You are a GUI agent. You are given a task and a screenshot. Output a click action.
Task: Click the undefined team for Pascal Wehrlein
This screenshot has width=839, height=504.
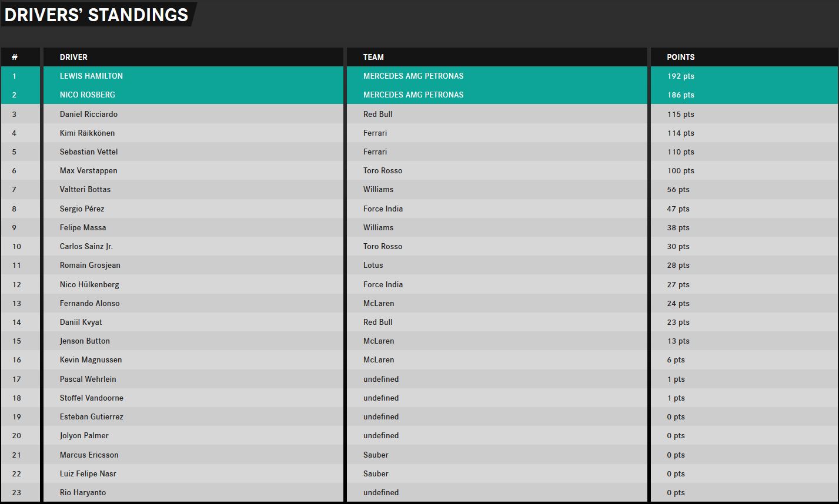(381, 379)
